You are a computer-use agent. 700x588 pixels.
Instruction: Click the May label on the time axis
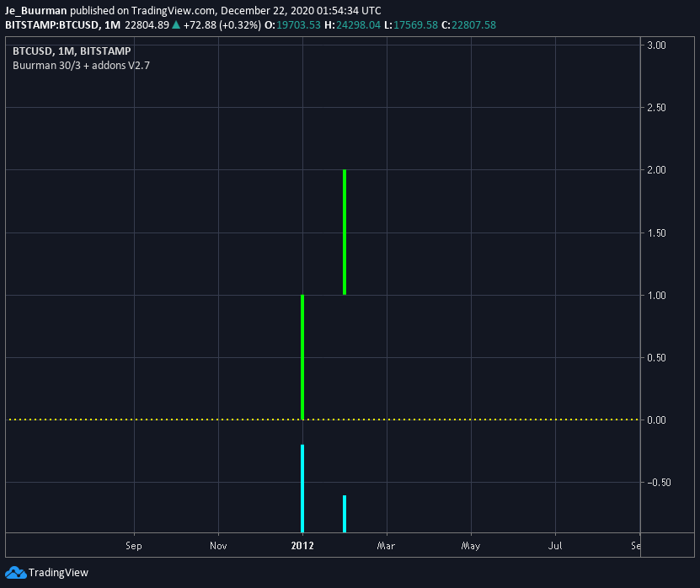pyautogui.click(x=471, y=546)
